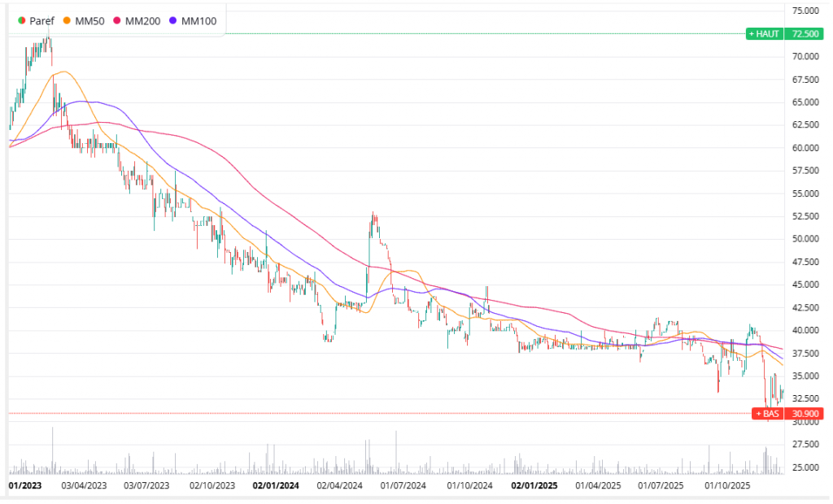
Task: Click the 25.000 price axis label
Action: click(804, 467)
